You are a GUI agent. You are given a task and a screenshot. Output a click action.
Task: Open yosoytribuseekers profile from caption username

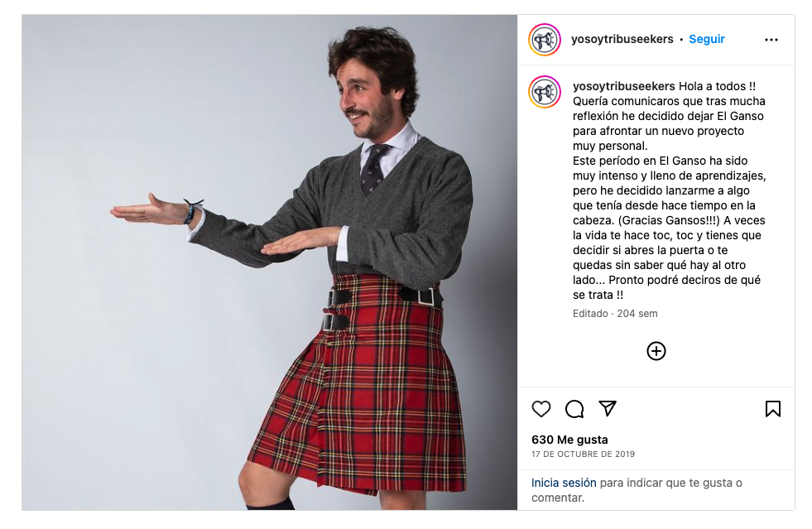pos(623,86)
